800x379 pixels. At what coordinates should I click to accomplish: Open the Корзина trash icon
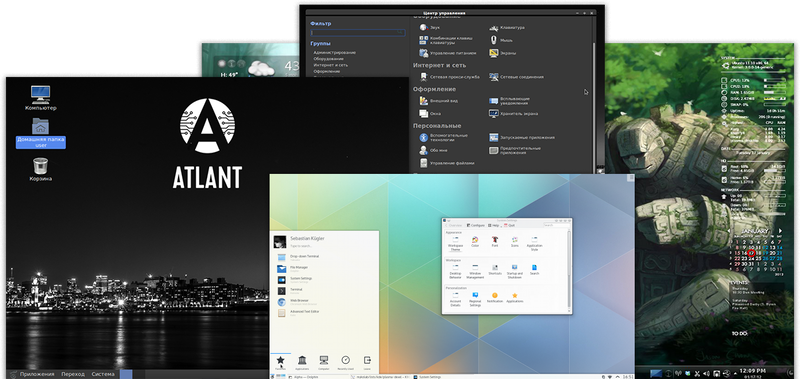click(x=40, y=169)
